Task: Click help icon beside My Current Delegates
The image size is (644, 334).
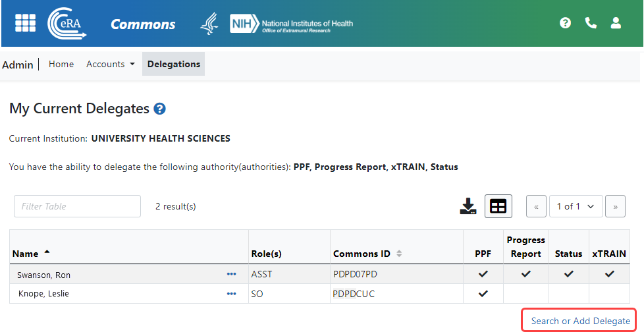Action: pos(159,109)
